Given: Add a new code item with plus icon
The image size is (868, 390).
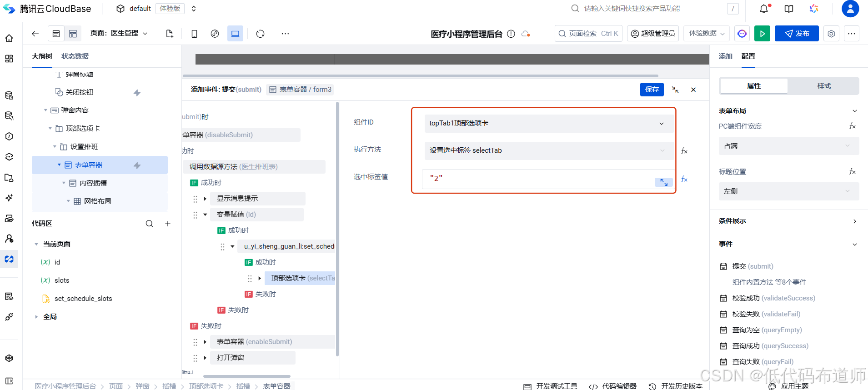Looking at the screenshot, I should tap(168, 224).
